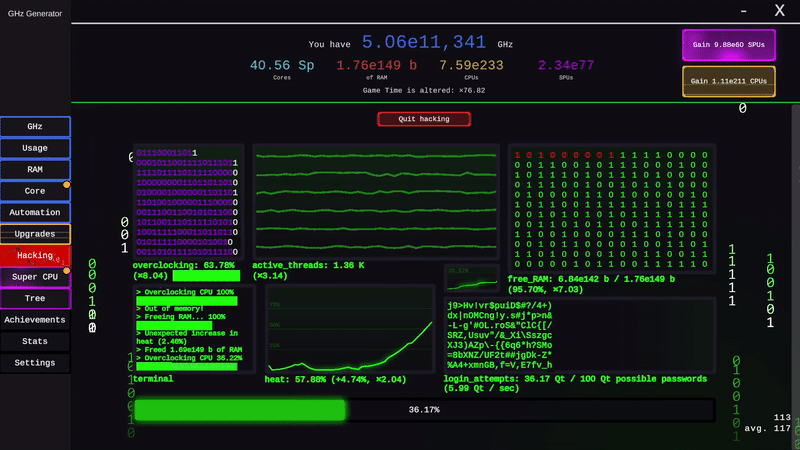View the Stats page
Viewport: 800px width, 450px height.
35,341
